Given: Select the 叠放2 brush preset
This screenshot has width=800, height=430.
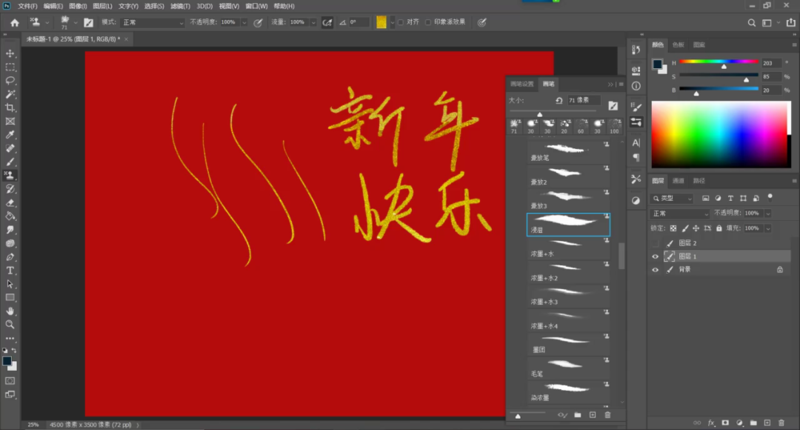Looking at the screenshot, I should click(568, 176).
